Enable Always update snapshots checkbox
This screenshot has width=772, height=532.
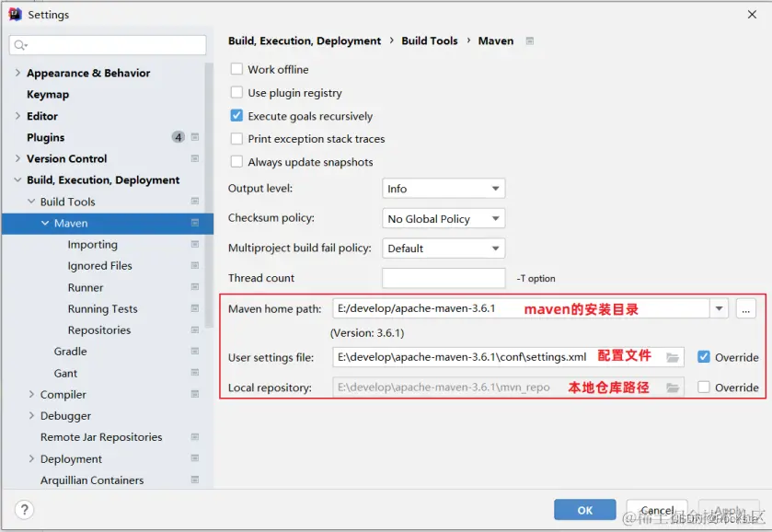click(236, 162)
